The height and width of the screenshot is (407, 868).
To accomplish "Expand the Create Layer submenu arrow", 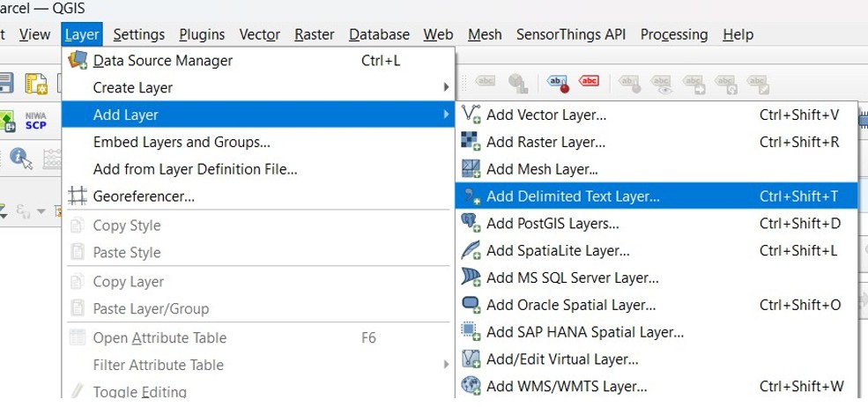I will point(446,87).
